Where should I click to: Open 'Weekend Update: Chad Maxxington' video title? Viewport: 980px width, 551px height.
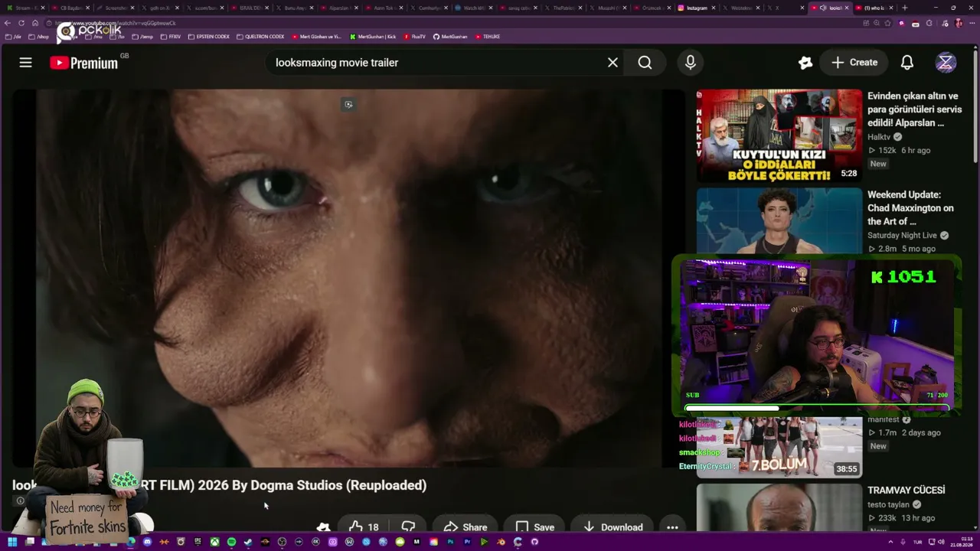pyautogui.click(x=910, y=208)
